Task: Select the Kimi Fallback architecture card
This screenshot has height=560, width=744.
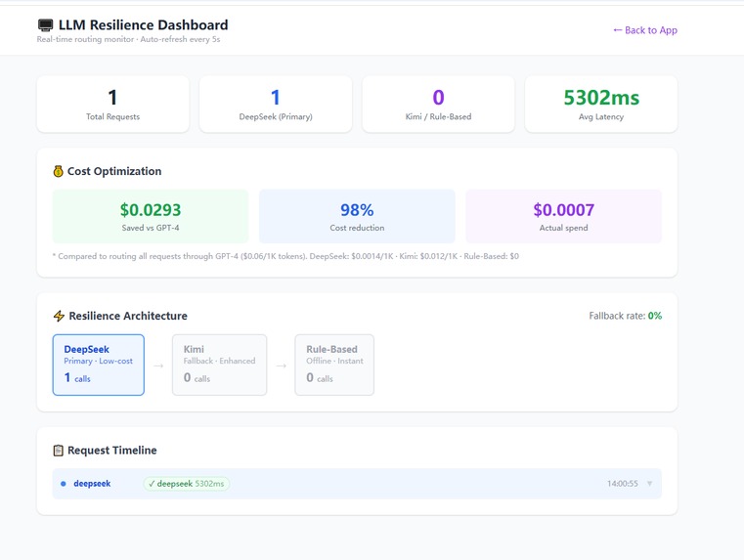Action: click(x=219, y=365)
